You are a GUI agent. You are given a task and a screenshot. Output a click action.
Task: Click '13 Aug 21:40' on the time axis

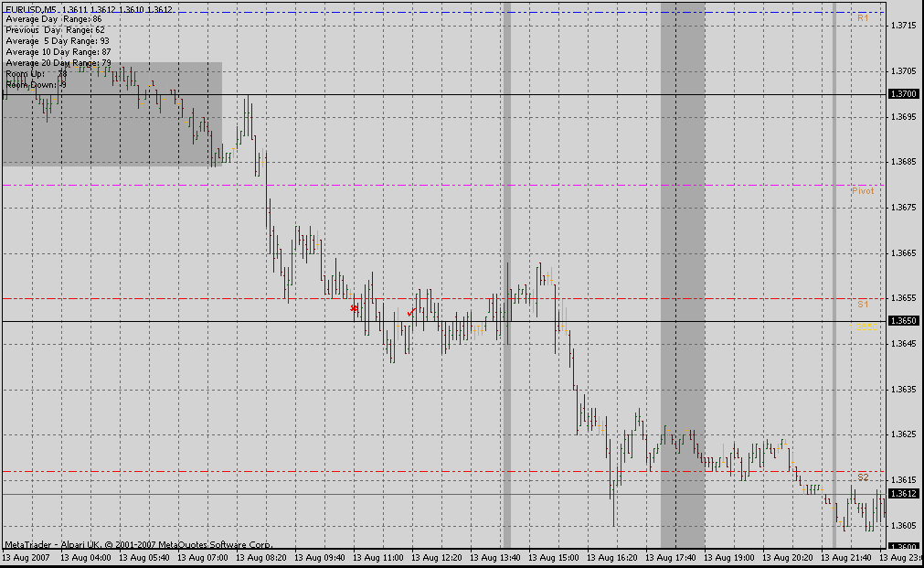(847, 557)
